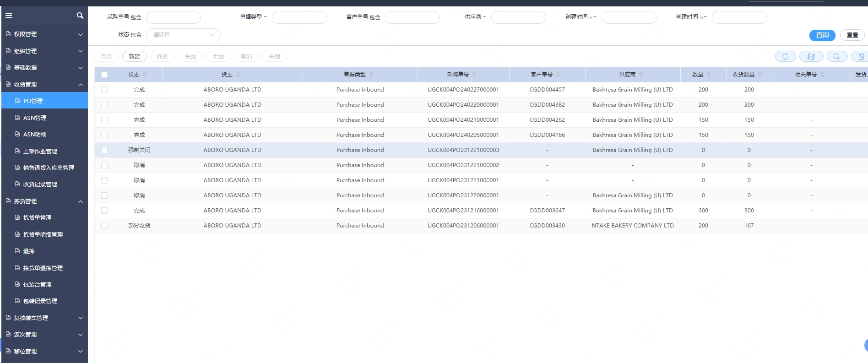Open 拣货单管理 menu item

coord(44,217)
